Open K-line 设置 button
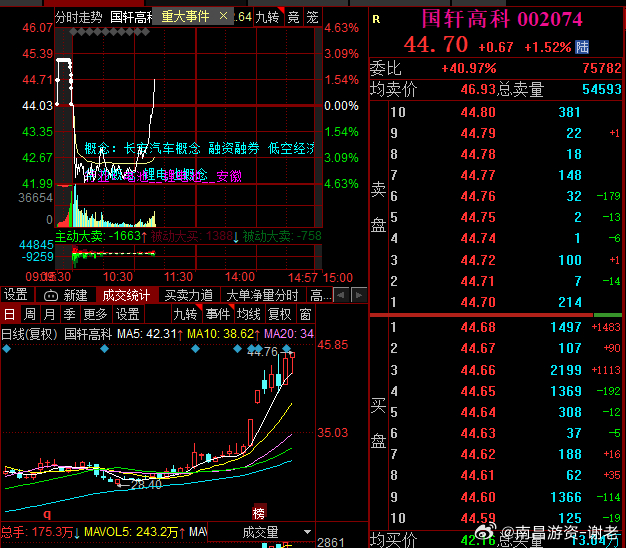Screen dimensions: 626x548 [x=128, y=315]
